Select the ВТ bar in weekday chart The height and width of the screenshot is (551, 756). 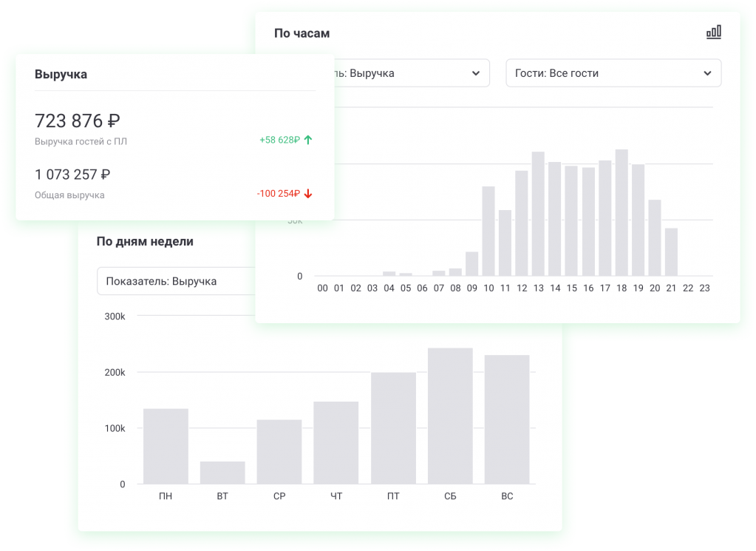click(x=222, y=473)
